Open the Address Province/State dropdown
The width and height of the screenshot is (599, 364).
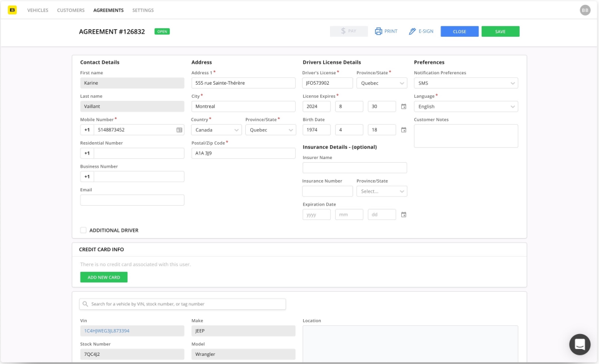pyautogui.click(x=270, y=130)
